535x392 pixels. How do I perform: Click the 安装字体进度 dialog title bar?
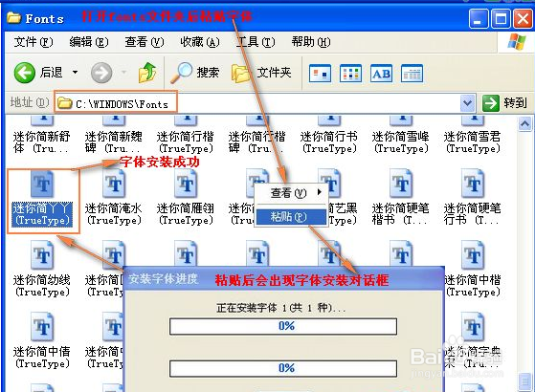[283, 279]
